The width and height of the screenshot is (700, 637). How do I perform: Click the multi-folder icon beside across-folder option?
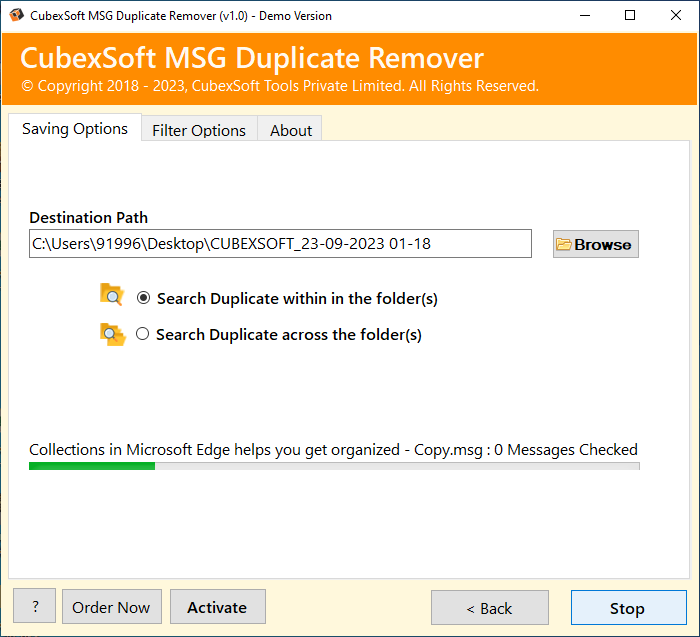pyautogui.click(x=111, y=334)
